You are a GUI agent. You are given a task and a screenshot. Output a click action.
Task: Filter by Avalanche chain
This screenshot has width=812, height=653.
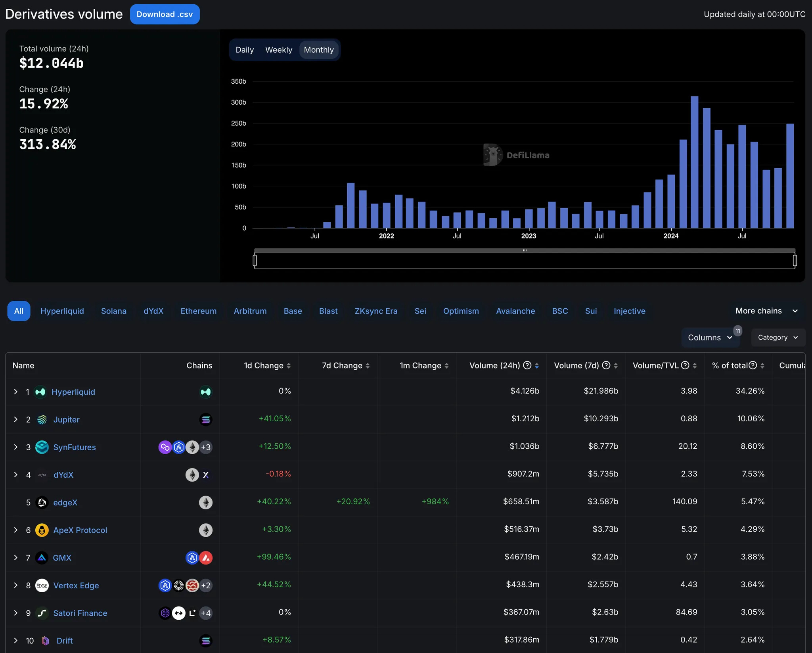tap(515, 311)
